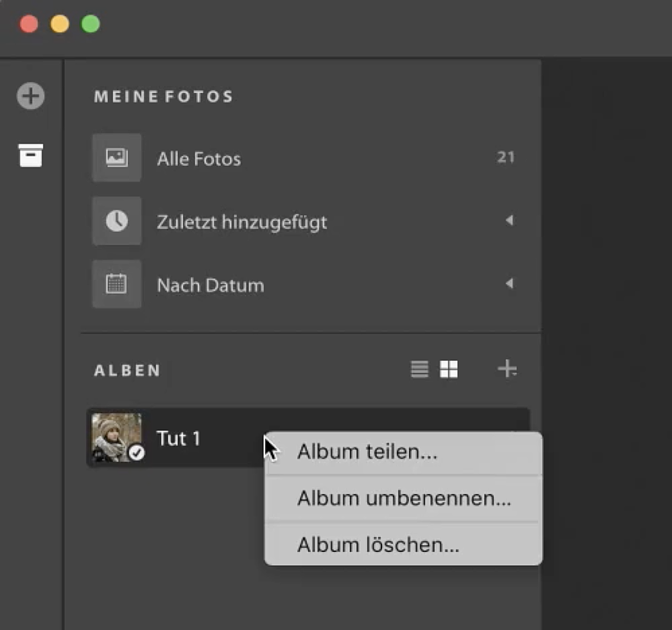This screenshot has width=672, height=630.
Task: Choose Album teilen from context menu
Action: pos(367,452)
